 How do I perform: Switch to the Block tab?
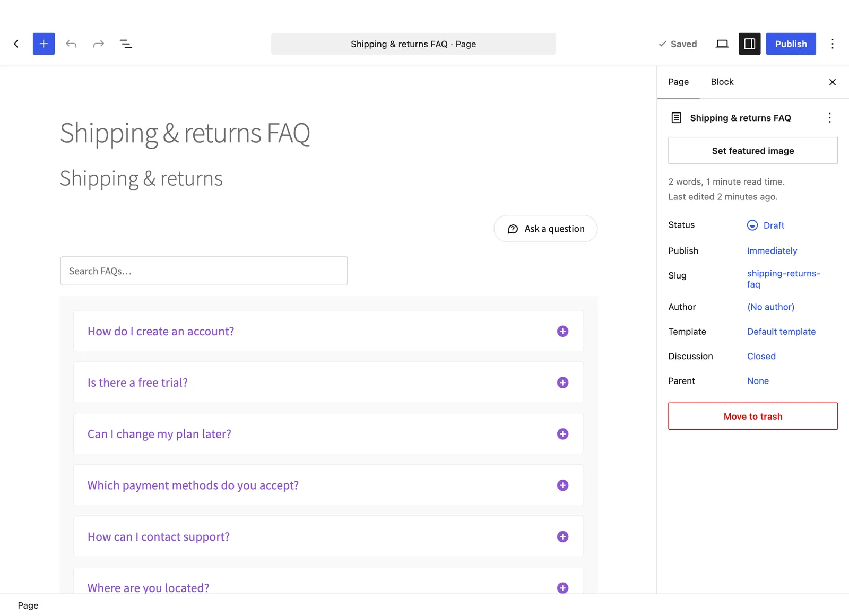tap(722, 82)
